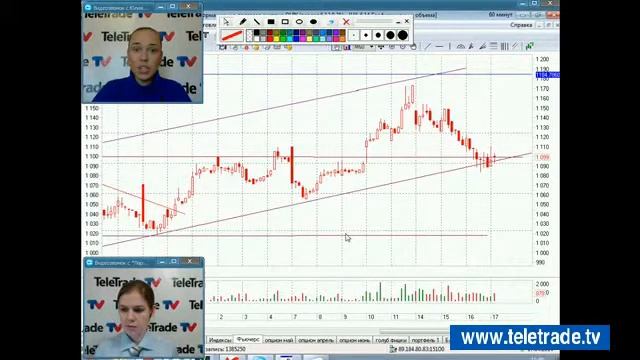Click date label 10 on time axis
This screenshot has height=360, width=640.
pyautogui.click(x=371, y=317)
